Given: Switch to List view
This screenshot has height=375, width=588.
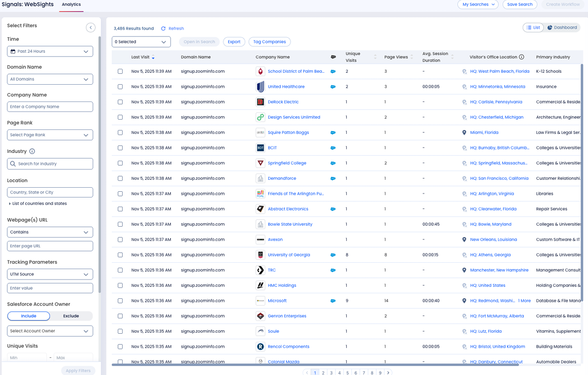Looking at the screenshot, I should [533, 27].
